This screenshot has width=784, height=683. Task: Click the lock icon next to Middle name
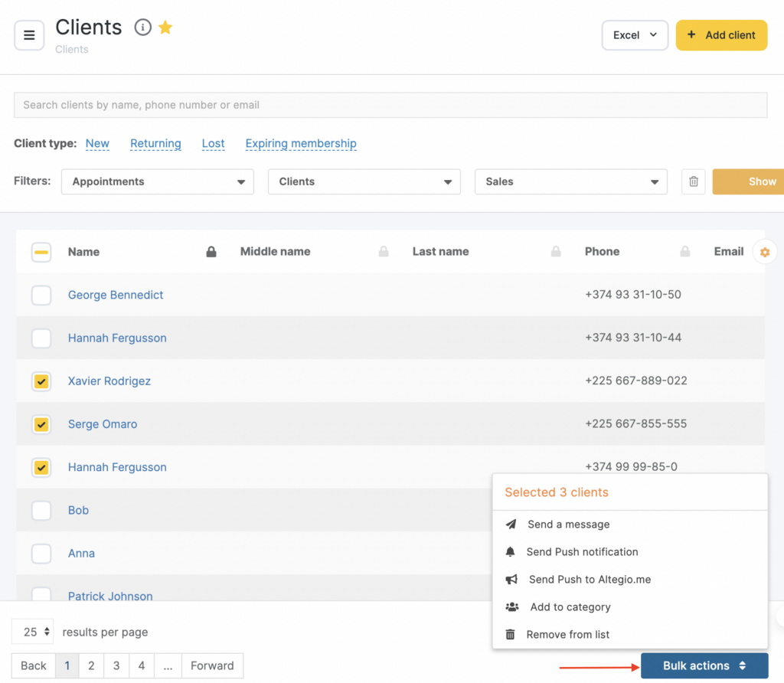(384, 252)
